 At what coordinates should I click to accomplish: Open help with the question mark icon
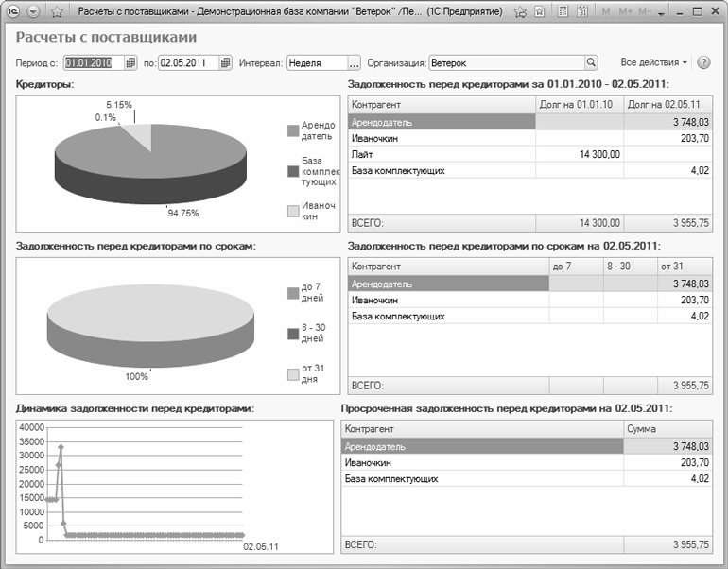pyautogui.click(x=703, y=62)
